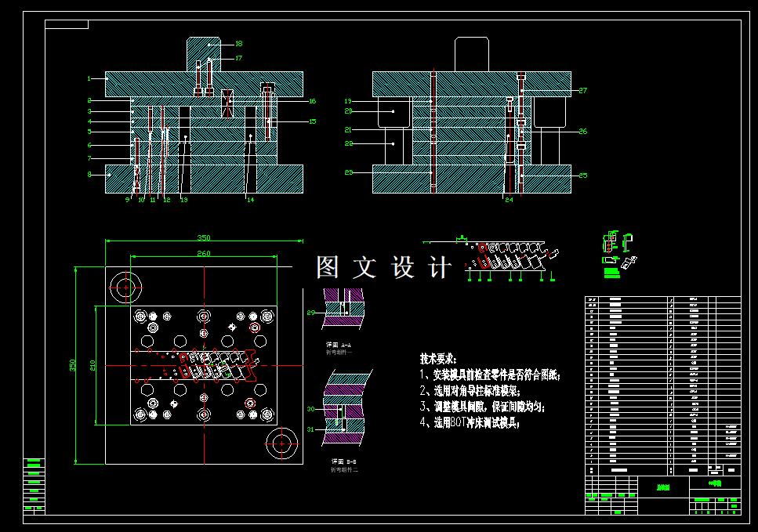Click part callout number 18
This screenshot has width=758, height=532.
tap(239, 44)
